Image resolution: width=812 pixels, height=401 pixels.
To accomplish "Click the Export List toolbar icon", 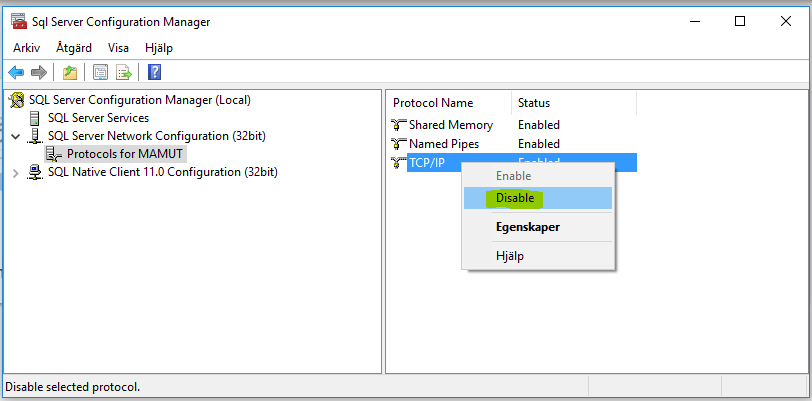I will [124, 72].
